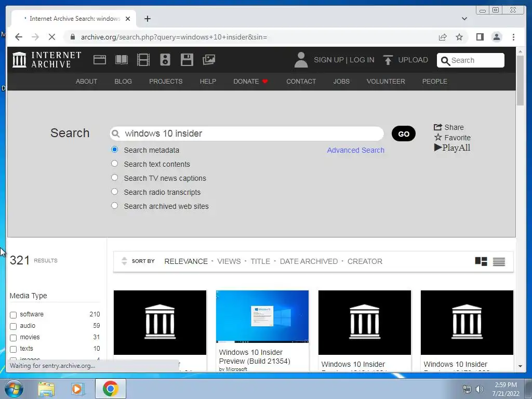Switch to tile grid view
Screen dimensions: 532x399
481,261
